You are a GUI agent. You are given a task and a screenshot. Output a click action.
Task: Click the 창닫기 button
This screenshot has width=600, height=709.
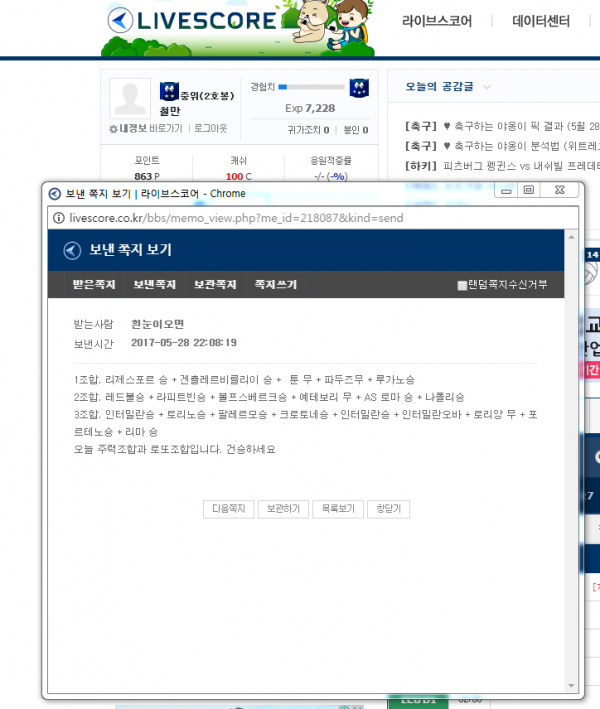(388, 509)
